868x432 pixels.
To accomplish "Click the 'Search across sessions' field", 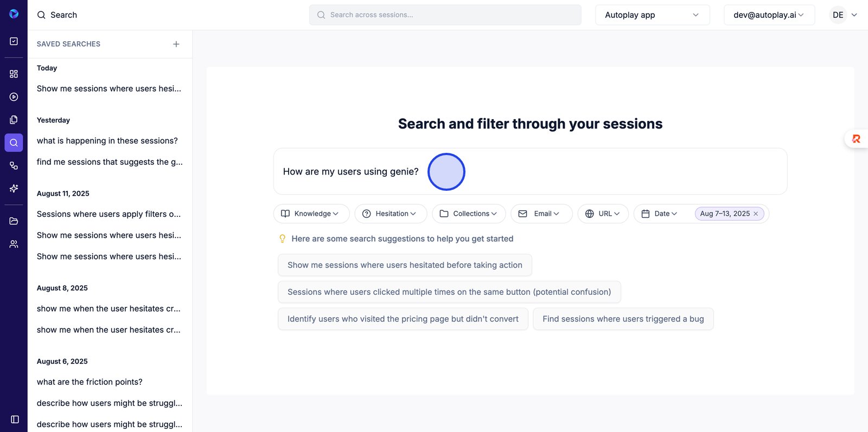I will click(445, 15).
